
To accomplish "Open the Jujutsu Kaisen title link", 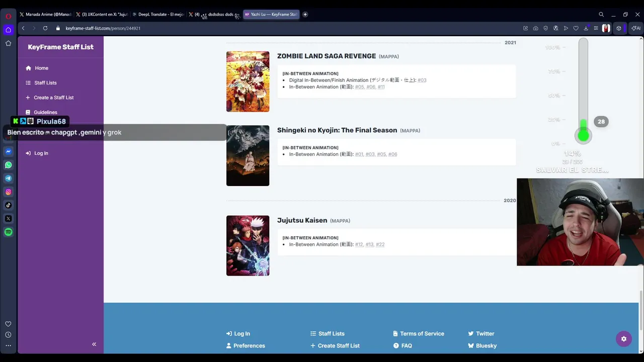I will [302, 220].
